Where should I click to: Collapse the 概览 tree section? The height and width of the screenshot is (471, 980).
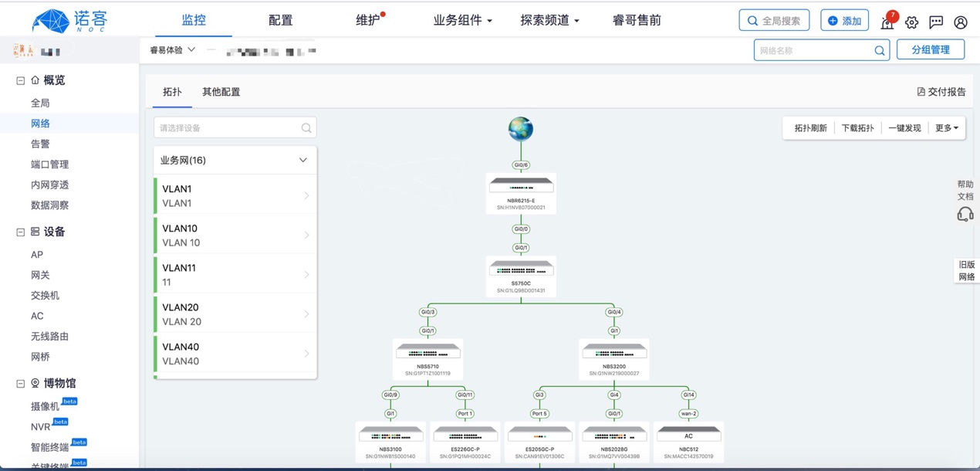click(x=21, y=80)
